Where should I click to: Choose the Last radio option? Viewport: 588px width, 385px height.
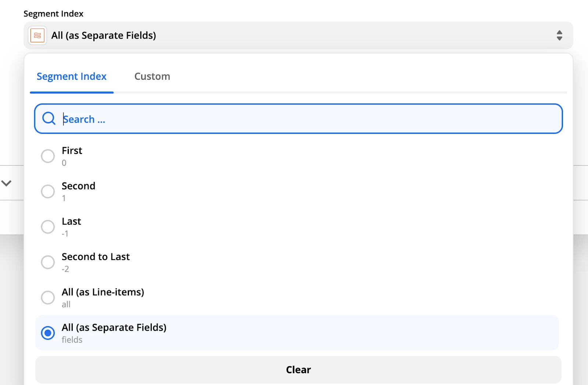(x=48, y=227)
